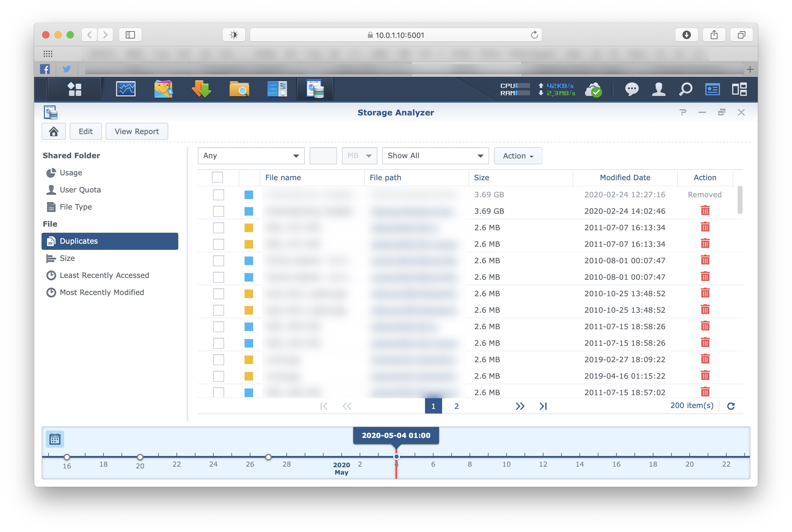Image resolution: width=792 pixels, height=532 pixels.
Task: Expand the Any file type dropdown
Action: (251, 156)
